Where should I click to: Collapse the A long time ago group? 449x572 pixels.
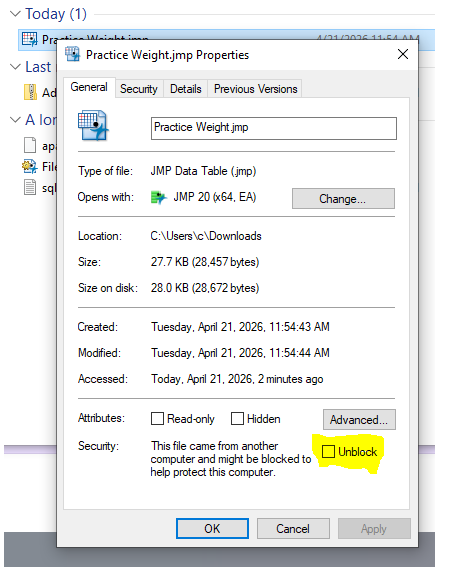pos(15,120)
